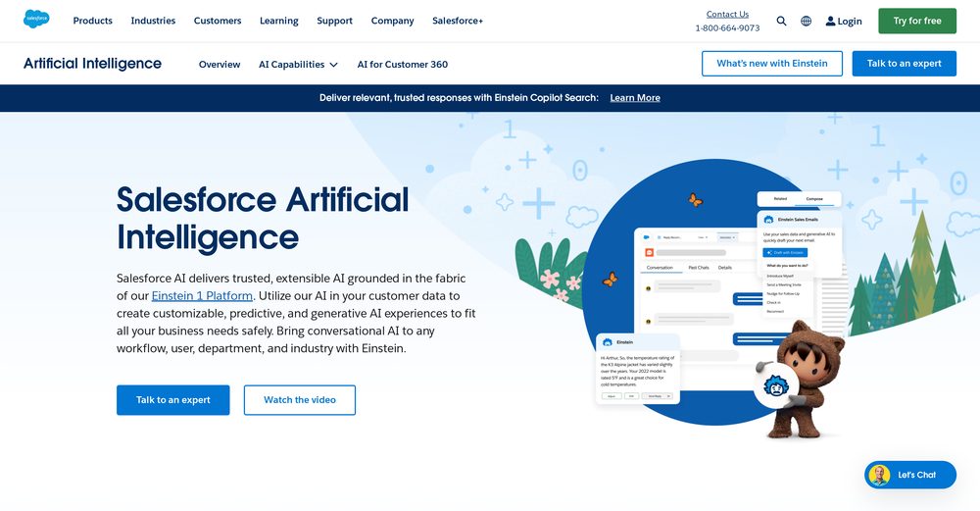Expand the AI Capabilities dropdown chevron

click(x=334, y=65)
